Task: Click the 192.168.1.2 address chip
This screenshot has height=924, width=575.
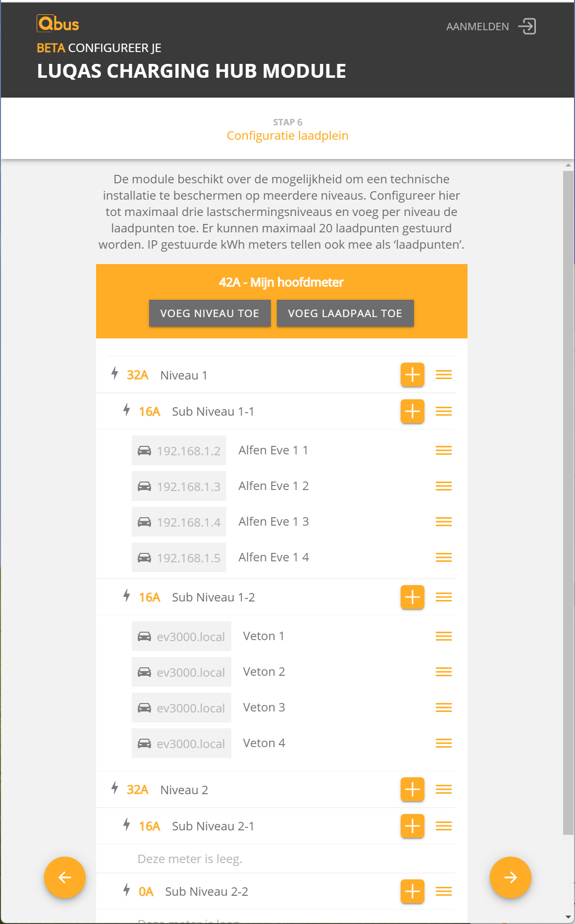Action: tap(179, 450)
